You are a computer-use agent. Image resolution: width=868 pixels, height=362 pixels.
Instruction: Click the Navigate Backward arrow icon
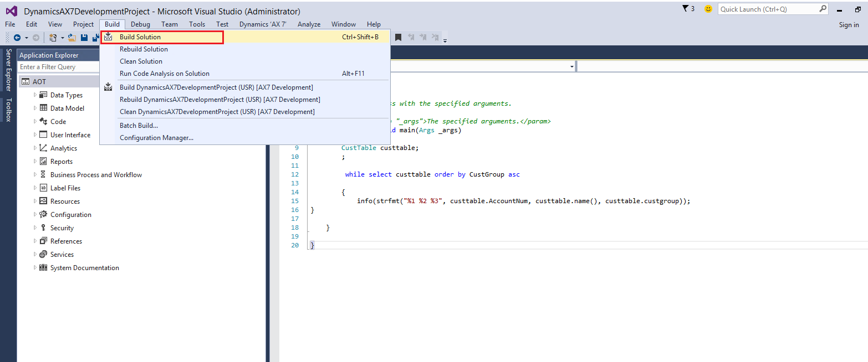click(x=17, y=38)
